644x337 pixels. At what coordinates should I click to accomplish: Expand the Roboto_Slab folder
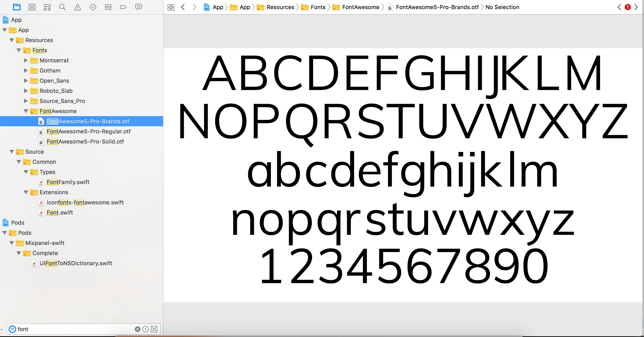pos(26,91)
